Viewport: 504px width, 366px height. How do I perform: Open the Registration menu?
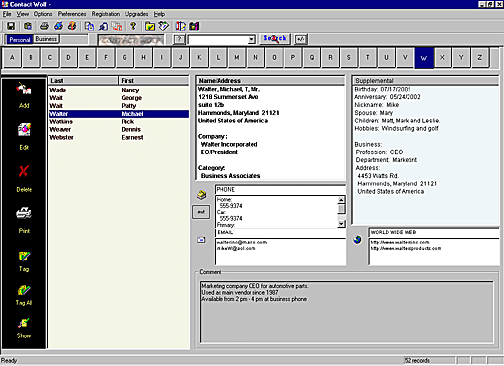tap(106, 14)
